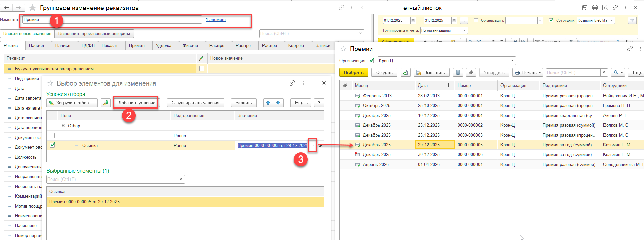Open the Крон-Ц organization dropdown
This screenshot has width=644, height=240.
coord(512,61)
